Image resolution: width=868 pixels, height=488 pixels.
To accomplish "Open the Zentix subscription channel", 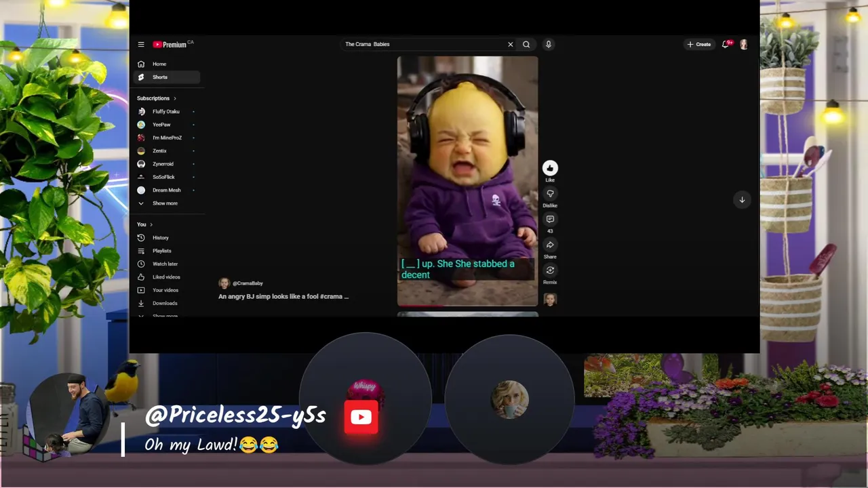I will click(166, 150).
